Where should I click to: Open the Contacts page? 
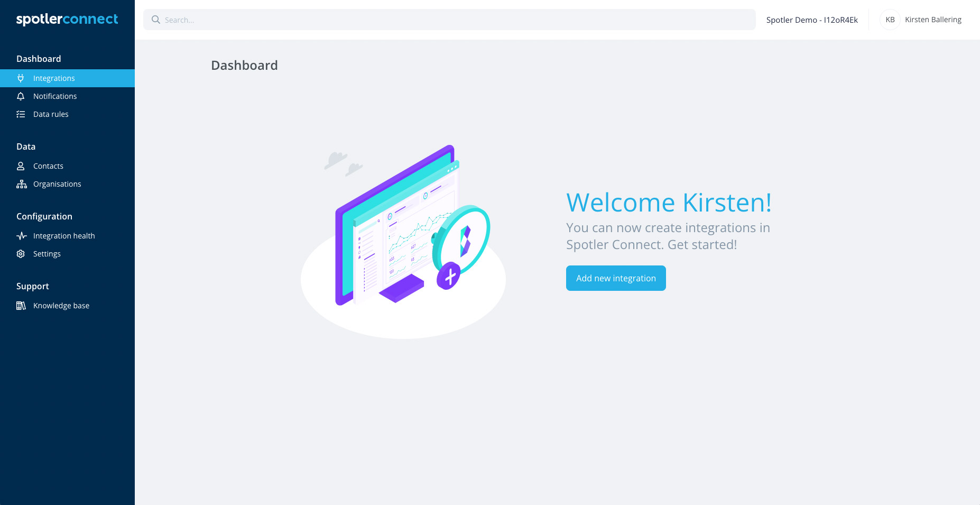tap(67, 166)
